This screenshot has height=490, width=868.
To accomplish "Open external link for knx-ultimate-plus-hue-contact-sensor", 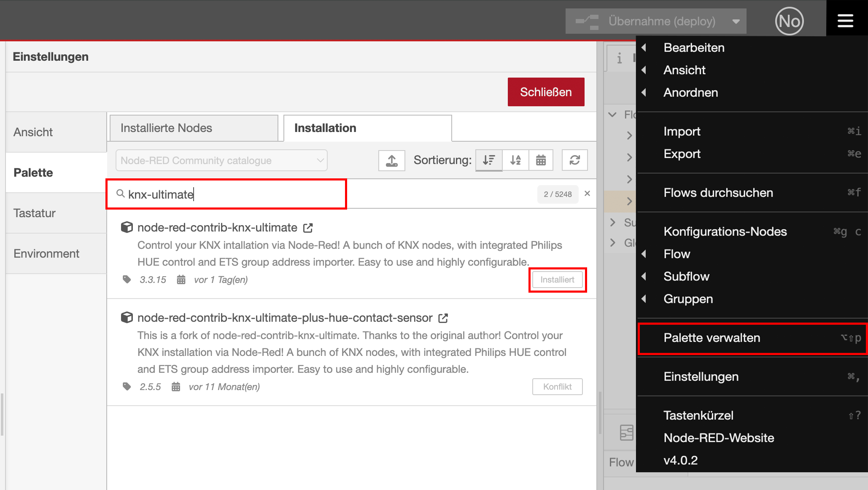I will (443, 318).
